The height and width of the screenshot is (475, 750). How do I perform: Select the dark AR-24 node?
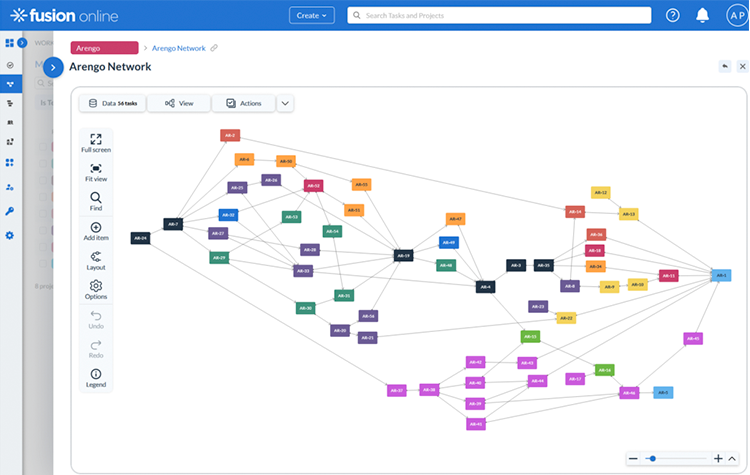click(x=140, y=238)
